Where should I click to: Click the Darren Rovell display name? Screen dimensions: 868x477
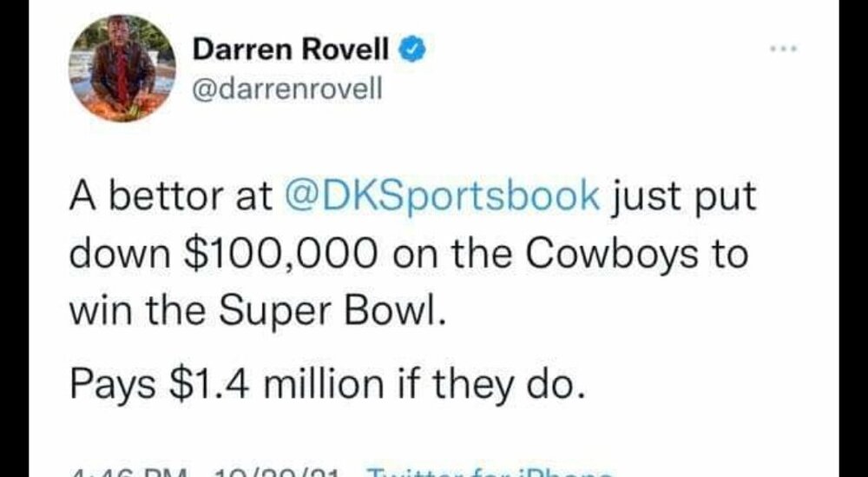[x=291, y=50]
